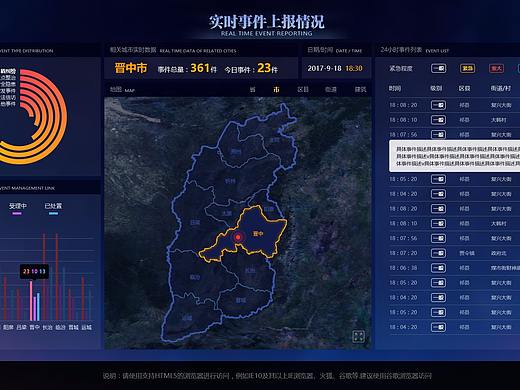520x390 pixels.
Task: Filter events by red 重大 severity badge
Action: pos(496,68)
